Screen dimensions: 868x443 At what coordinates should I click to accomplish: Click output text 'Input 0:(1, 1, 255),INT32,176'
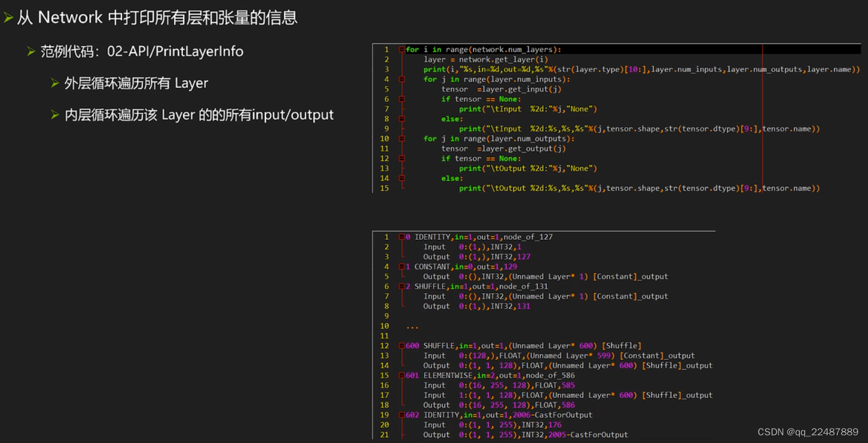[x=492, y=425]
